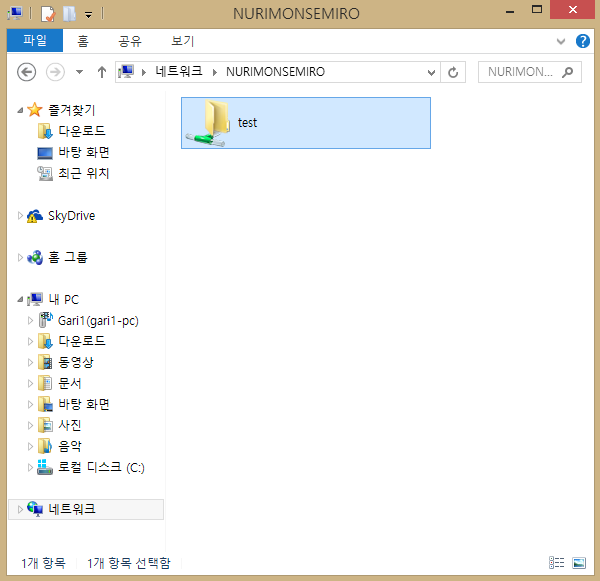Click the new folder quick access icon
The height and width of the screenshot is (581, 600).
[69, 14]
